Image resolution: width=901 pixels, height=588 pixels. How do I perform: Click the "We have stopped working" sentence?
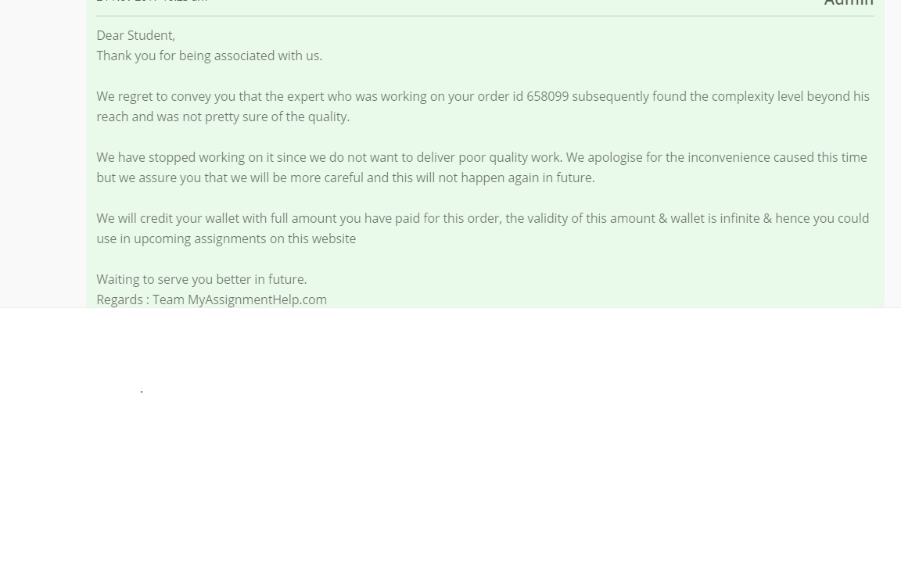click(330, 157)
